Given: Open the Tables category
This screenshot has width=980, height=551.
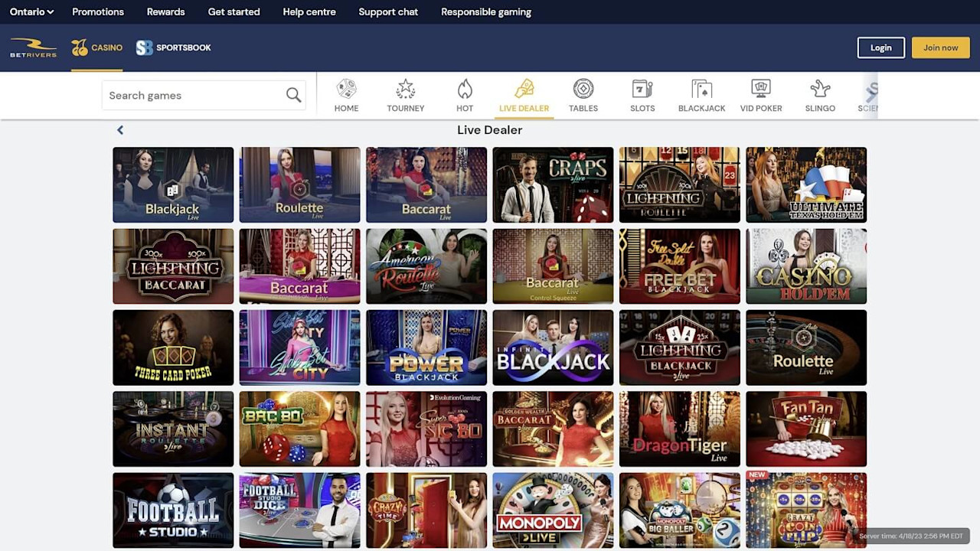Looking at the screenshot, I should (583, 96).
